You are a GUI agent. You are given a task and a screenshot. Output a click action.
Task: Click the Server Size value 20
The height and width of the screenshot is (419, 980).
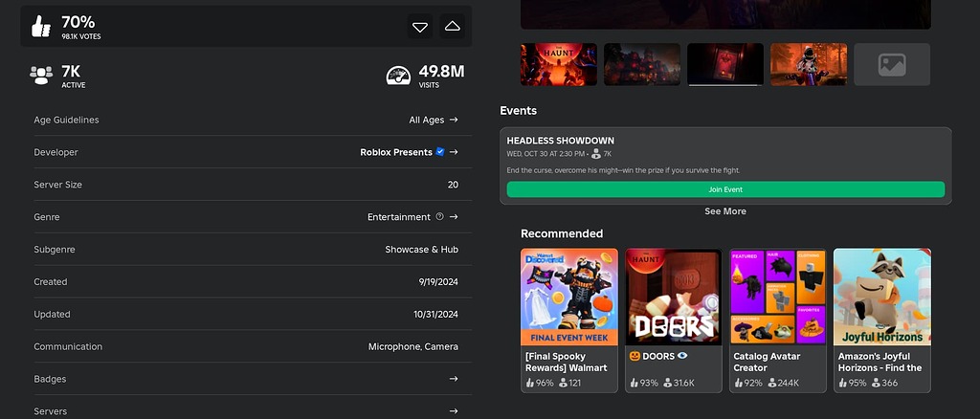(x=453, y=185)
